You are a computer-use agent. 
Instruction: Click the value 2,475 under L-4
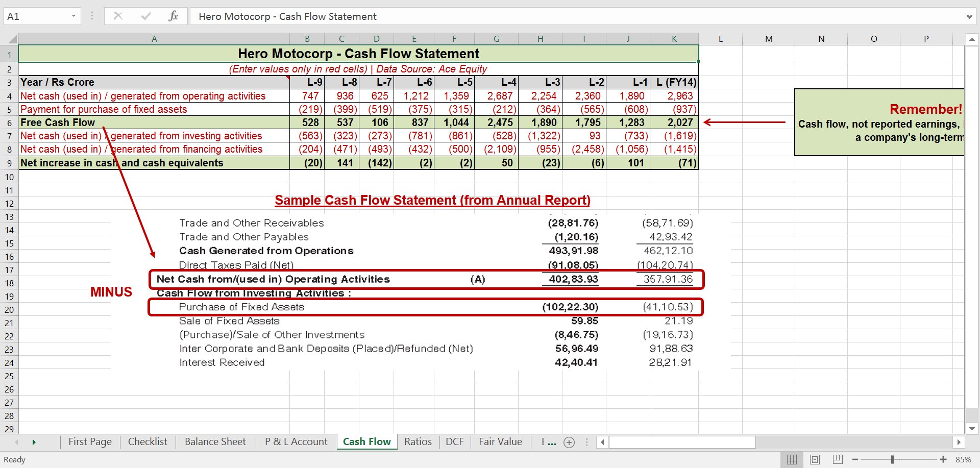tap(496, 122)
